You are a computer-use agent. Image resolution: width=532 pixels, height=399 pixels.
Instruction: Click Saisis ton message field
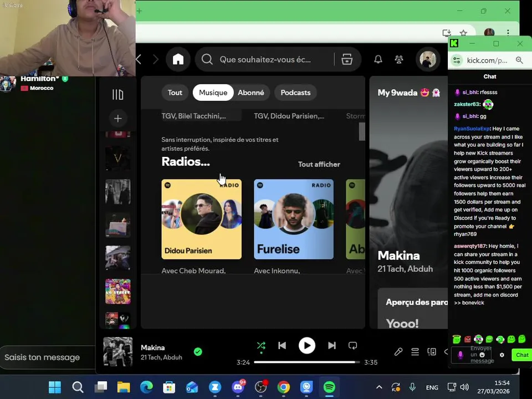click(x=48, y=357)
